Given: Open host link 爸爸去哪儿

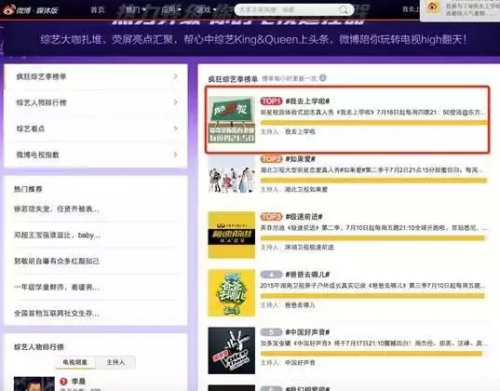Looking at the screenshot, I should click(300, 305).
